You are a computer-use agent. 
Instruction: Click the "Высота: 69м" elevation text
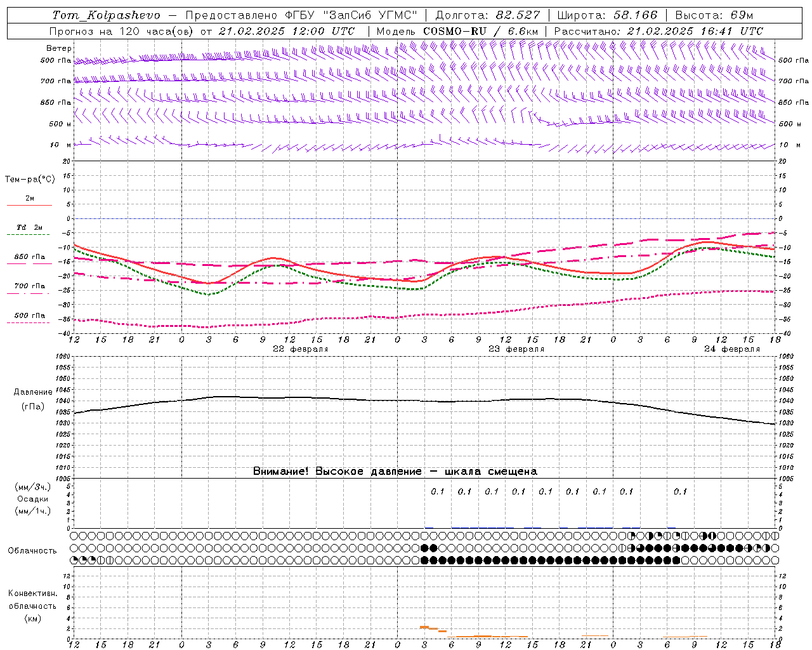point(714,15)
